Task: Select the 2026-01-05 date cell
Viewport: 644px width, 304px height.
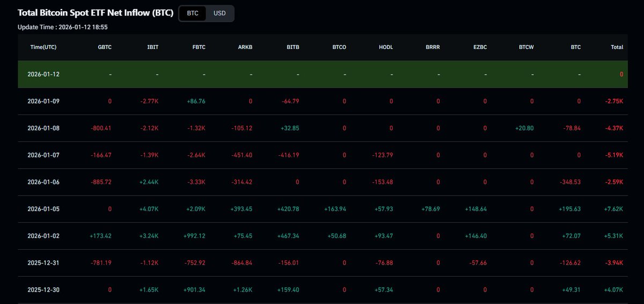Action: click(43, 209)
